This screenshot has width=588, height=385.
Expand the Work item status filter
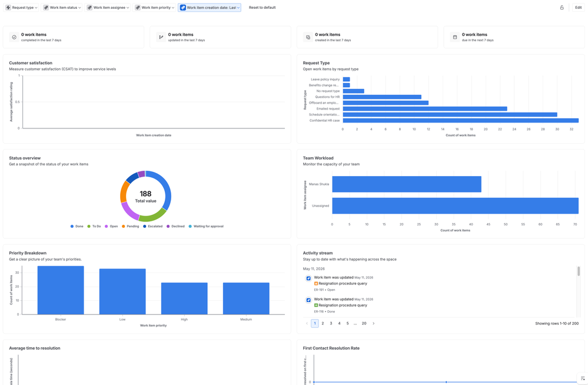pos(62,8)
